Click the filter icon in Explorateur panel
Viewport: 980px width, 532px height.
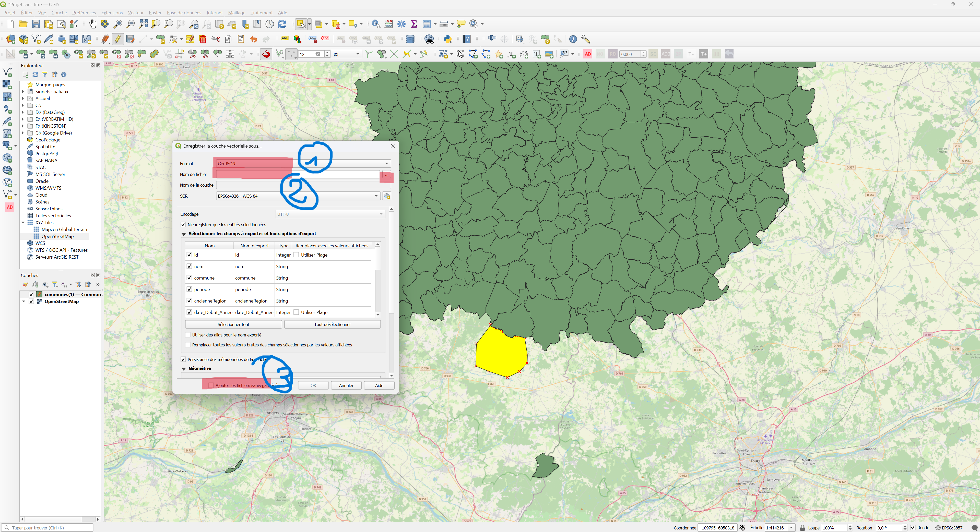pos(45,75)
